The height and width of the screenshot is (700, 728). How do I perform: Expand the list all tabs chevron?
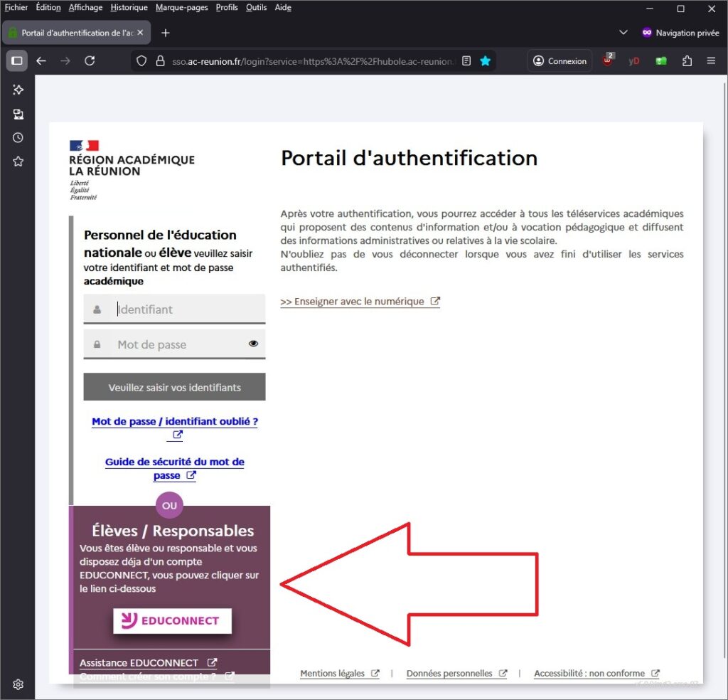click(623, 33)
